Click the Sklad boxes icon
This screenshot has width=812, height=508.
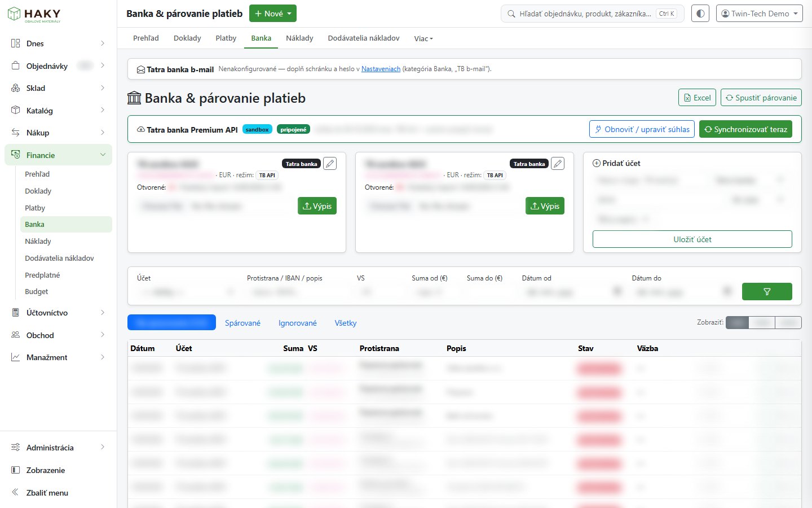(16, 88)
